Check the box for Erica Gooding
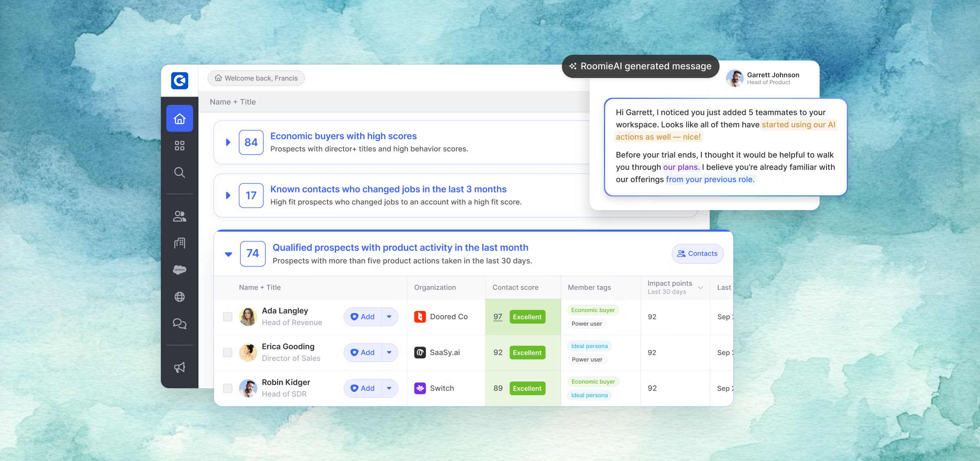 pos(228,353)
